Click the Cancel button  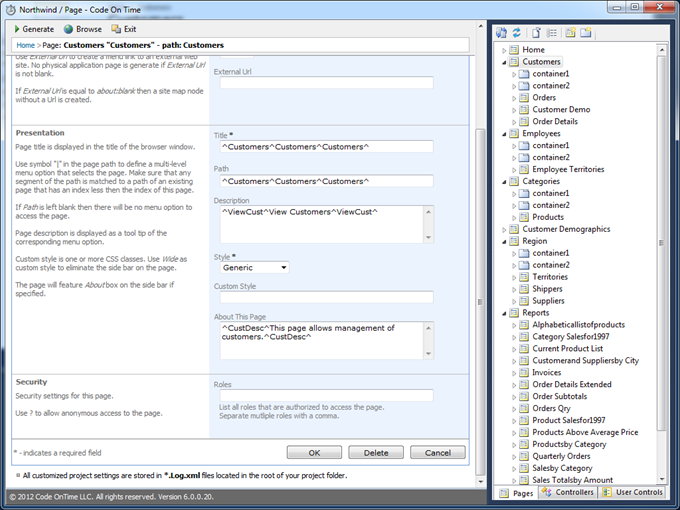(438, 452)
